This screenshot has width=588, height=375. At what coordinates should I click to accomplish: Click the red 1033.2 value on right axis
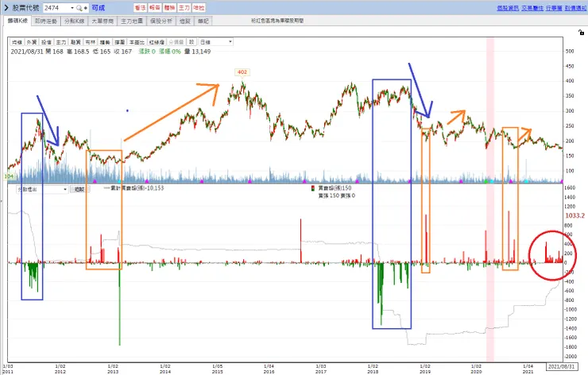(574, 215)
